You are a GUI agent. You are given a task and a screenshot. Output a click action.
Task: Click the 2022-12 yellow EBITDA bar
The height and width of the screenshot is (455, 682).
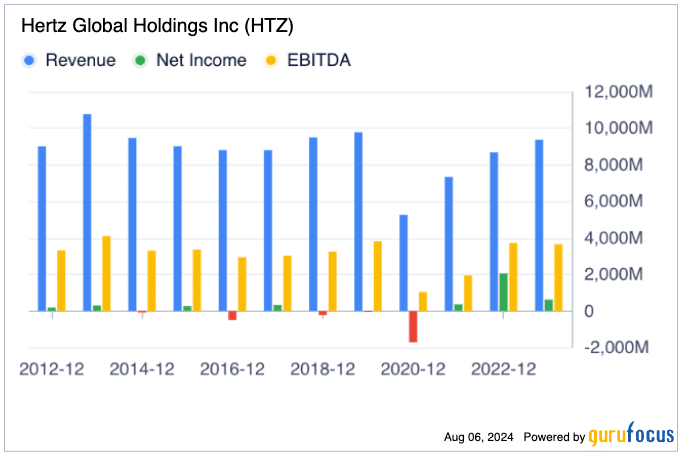[513, 277]
